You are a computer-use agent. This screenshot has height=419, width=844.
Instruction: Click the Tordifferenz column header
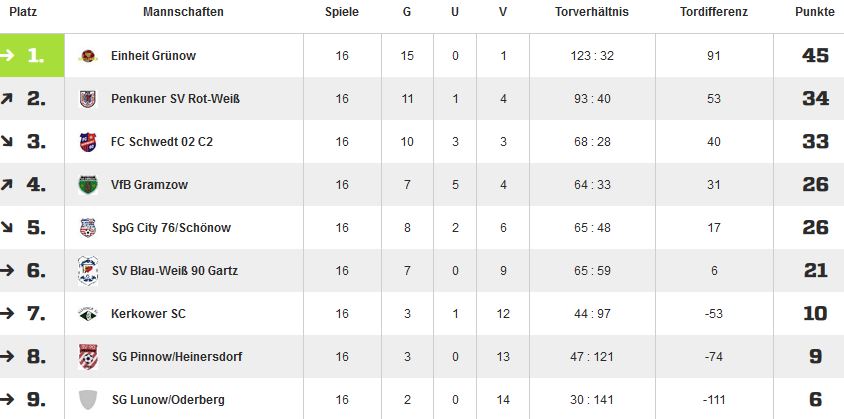tap(714, 12)
